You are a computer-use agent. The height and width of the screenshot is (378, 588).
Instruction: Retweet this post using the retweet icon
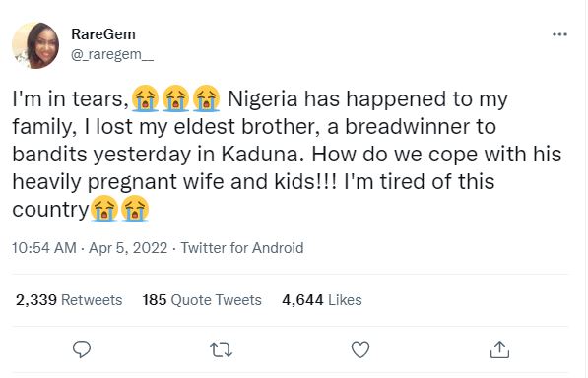point(221,349)
